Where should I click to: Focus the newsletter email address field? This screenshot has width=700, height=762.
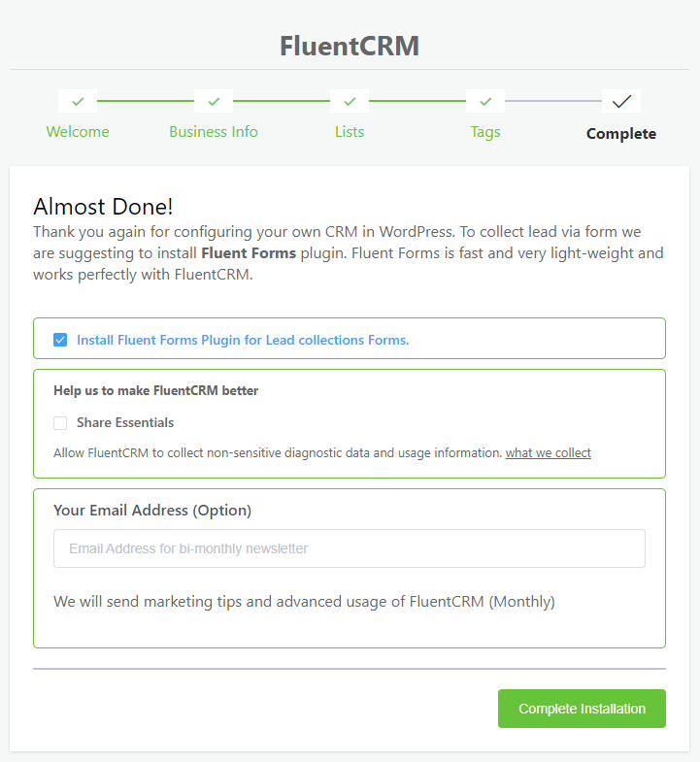pyautogui.click(x=350, y=548)
